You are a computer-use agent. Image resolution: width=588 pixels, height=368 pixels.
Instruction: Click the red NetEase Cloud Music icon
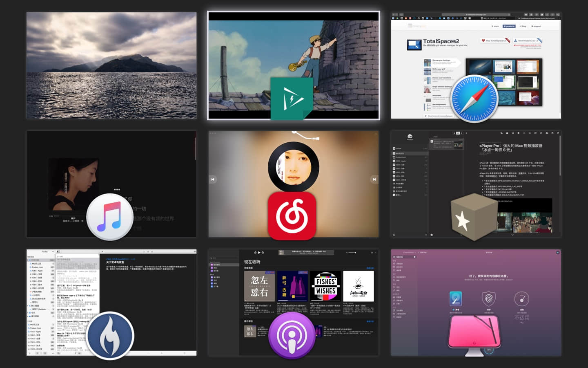292,215
